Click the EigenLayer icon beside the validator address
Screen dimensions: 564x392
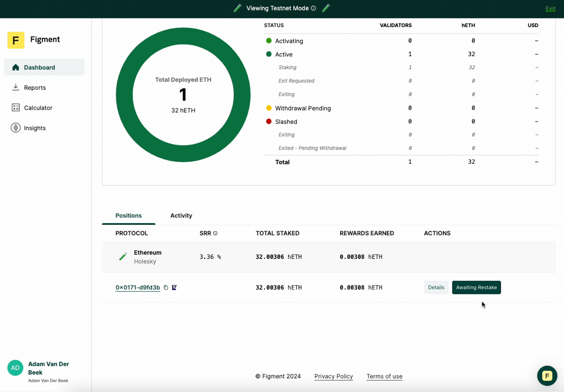point(174,287)
